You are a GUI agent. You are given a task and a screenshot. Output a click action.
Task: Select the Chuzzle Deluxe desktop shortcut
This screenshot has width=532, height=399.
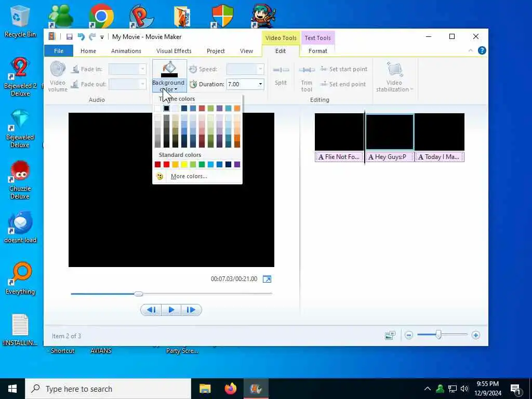coord(20,180)
